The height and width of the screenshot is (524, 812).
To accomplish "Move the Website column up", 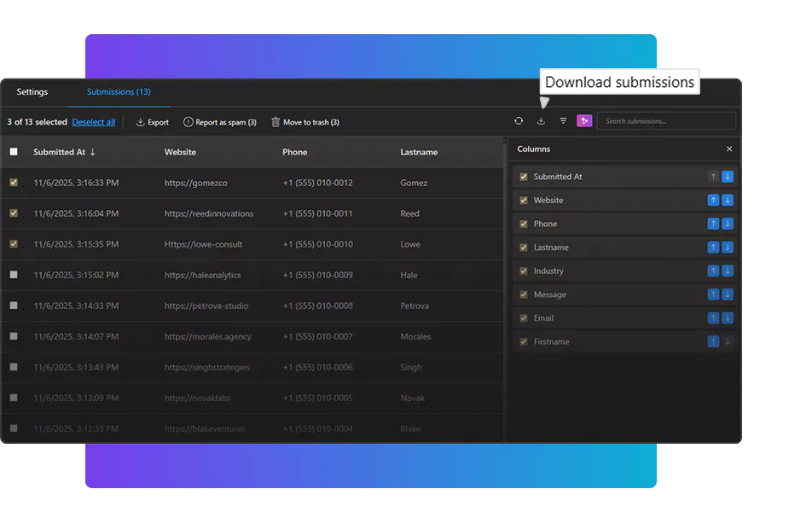I will tap(713, 201).
